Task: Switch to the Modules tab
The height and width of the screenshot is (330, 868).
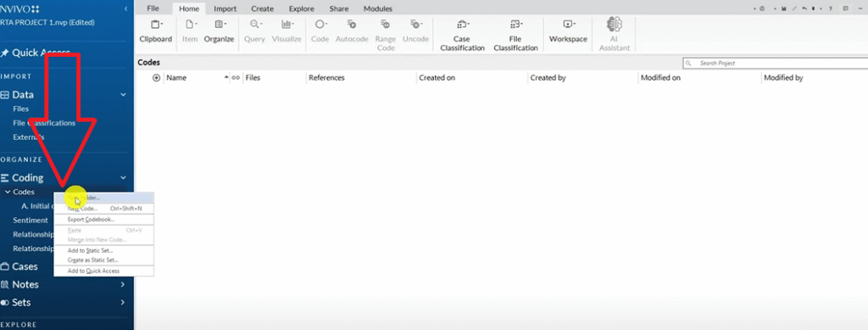Action: (x=378, y=8)
